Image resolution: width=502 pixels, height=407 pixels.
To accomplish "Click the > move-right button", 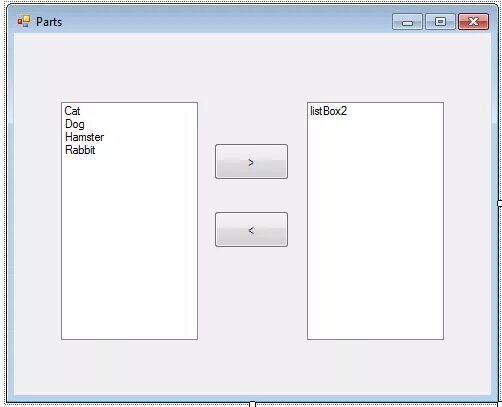I will 251,162.
